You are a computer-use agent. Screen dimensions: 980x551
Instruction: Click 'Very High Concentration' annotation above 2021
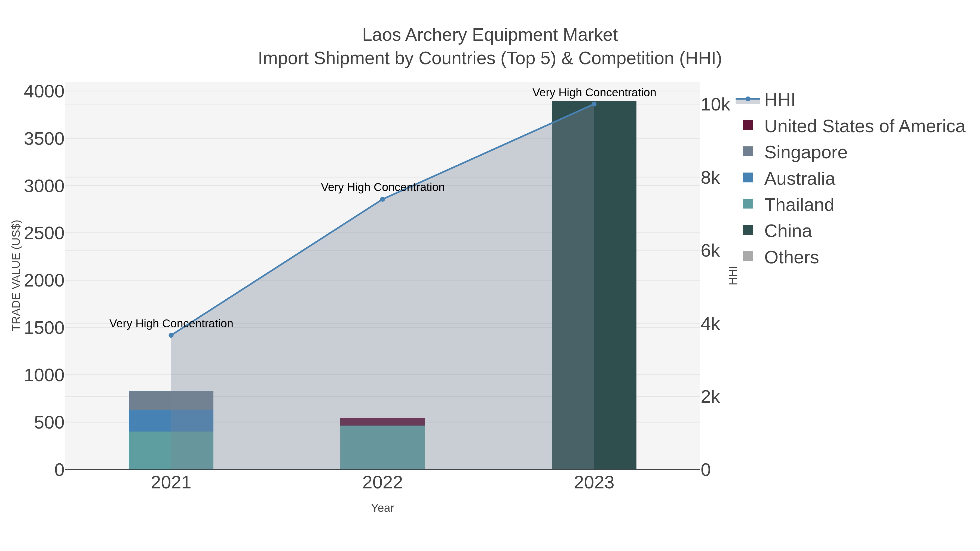click(171, 324)
